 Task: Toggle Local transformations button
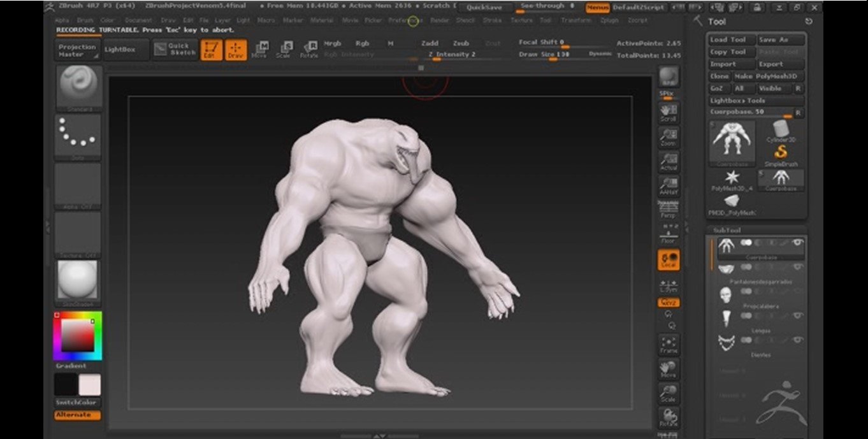coord(669,260)
